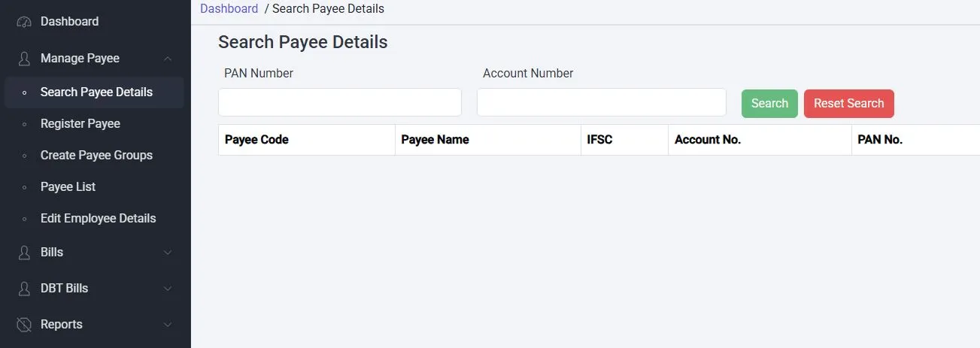Click the red Reset Search button

[x=848, y=104]
